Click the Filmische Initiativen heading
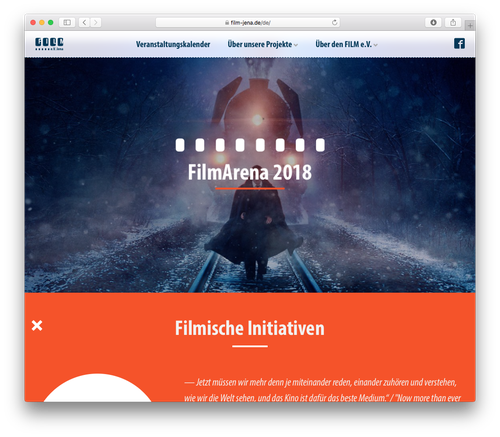 point(250,328)
